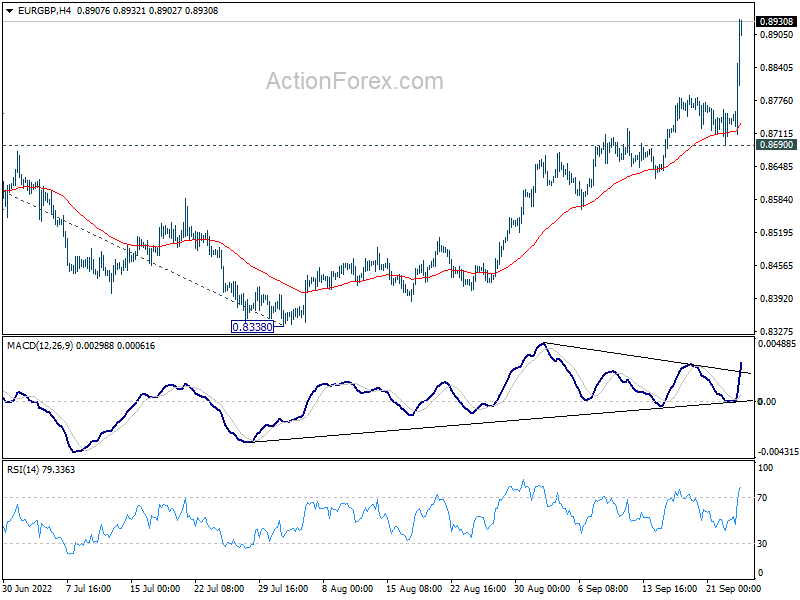Click the 0.83275 price axis value
The image size is (800, 600).
coord(777,331)
